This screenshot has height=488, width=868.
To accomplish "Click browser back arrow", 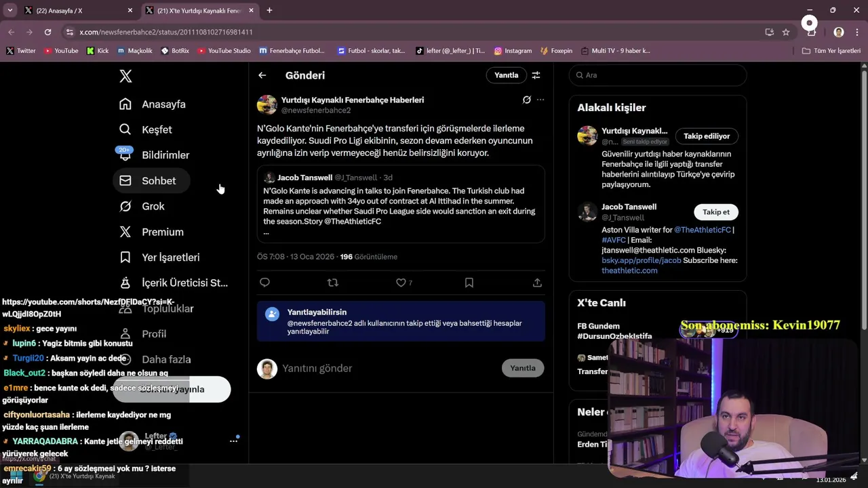I will 12,32.
